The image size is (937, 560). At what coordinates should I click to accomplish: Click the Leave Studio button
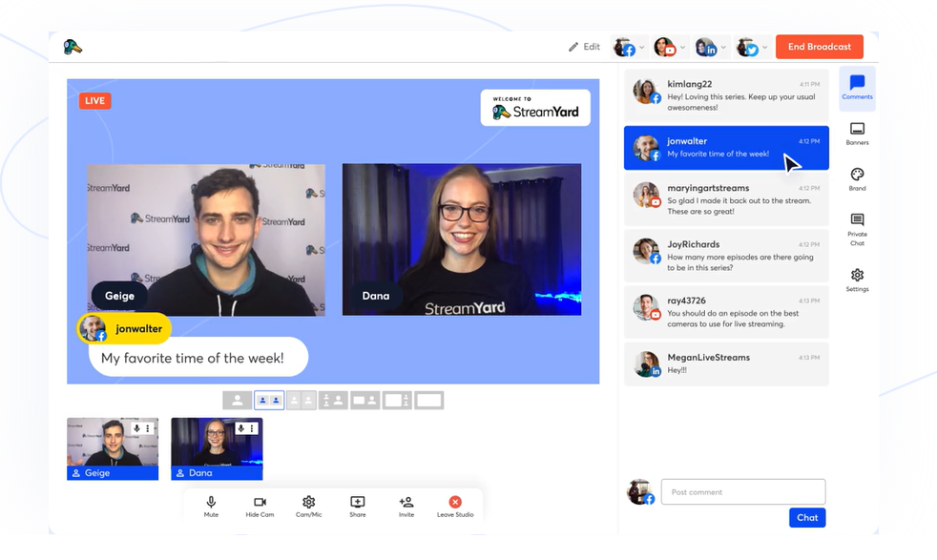[455, 507]
